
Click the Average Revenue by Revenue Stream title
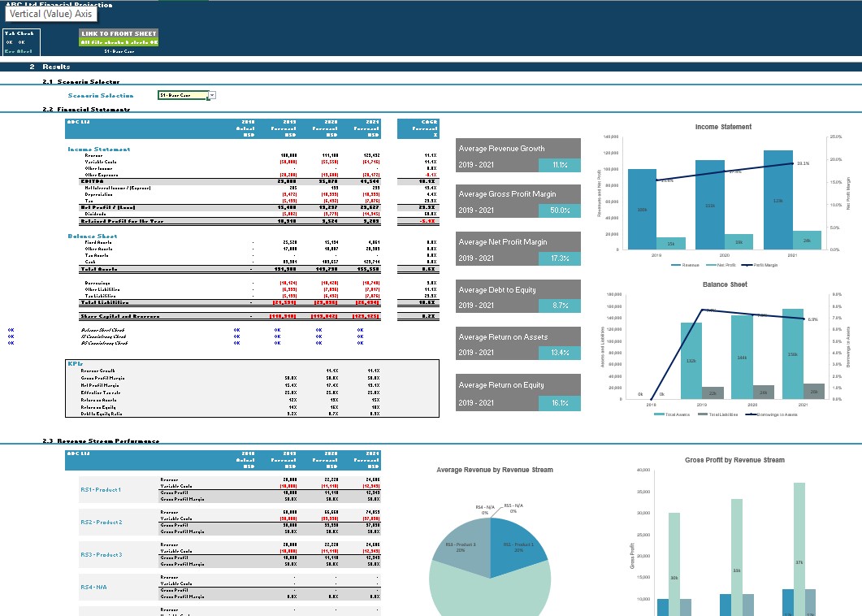pyautogui.click(x=494, y=470)
